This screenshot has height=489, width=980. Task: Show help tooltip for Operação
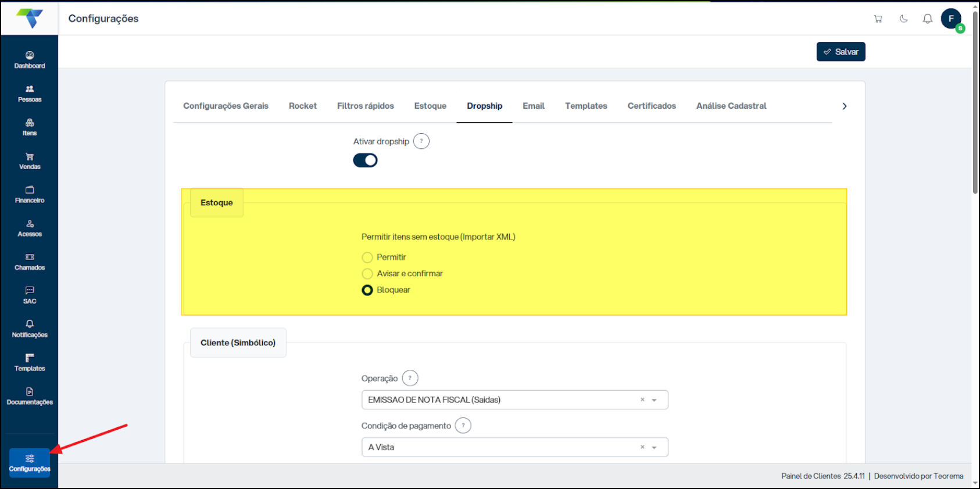tap(410, 378)
